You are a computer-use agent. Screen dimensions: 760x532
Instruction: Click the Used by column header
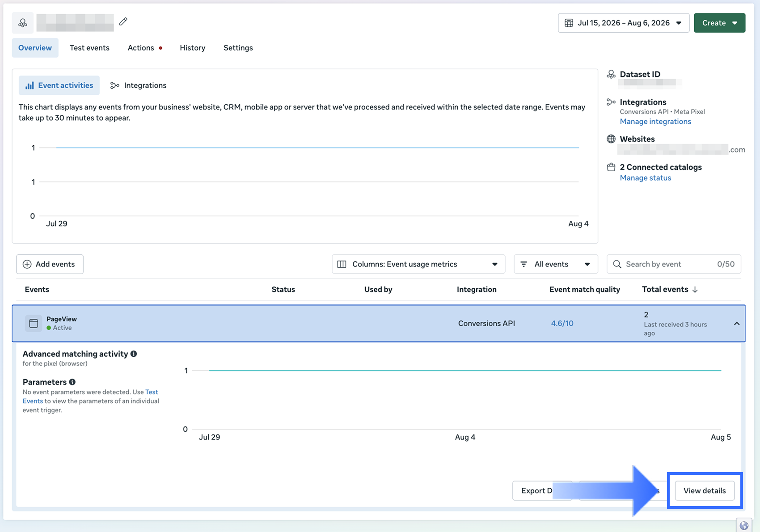[378, 289]
